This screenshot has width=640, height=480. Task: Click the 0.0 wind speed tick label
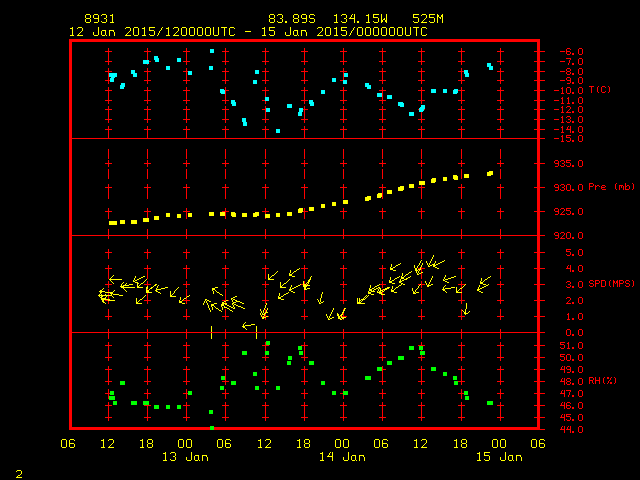[574, 333]
